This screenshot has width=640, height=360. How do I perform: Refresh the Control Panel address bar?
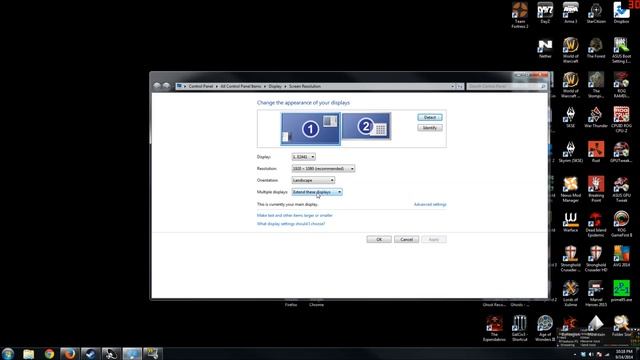[460, 87]
